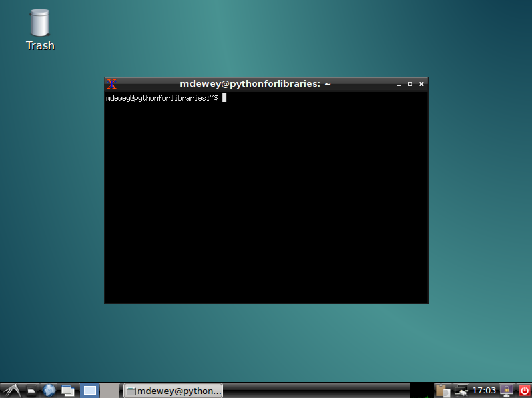
Task: Open the clipboard manager tray icon
Action: click(x=443, y=391)
